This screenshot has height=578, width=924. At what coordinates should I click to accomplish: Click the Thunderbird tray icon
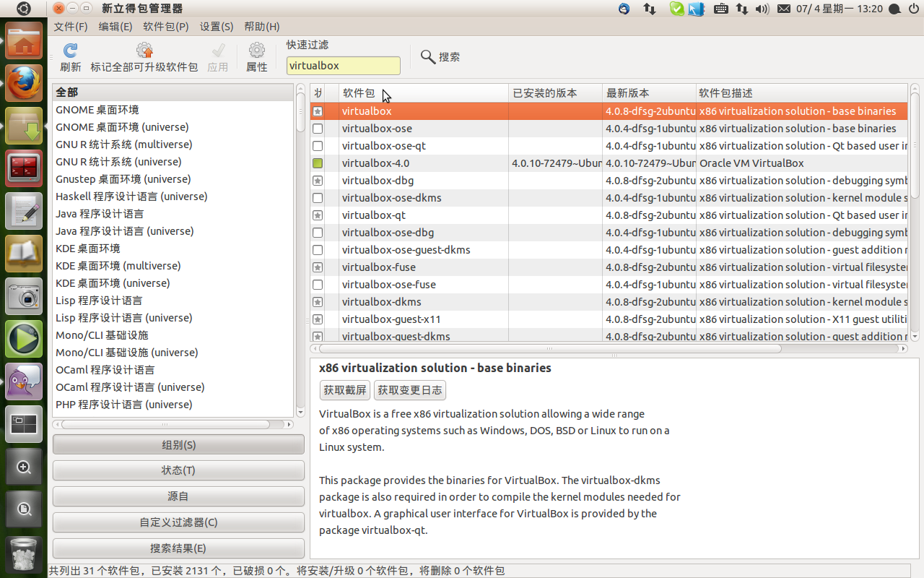[x=624, y=9]
